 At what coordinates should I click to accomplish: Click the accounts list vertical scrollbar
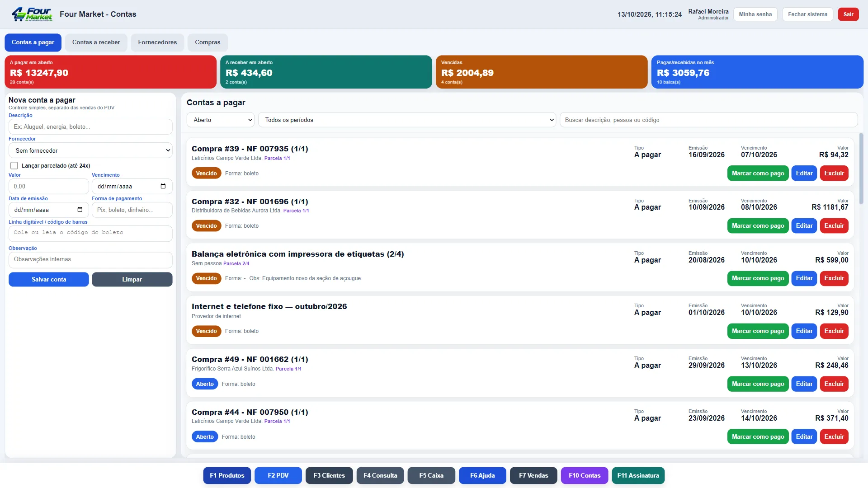pos(861,169)
